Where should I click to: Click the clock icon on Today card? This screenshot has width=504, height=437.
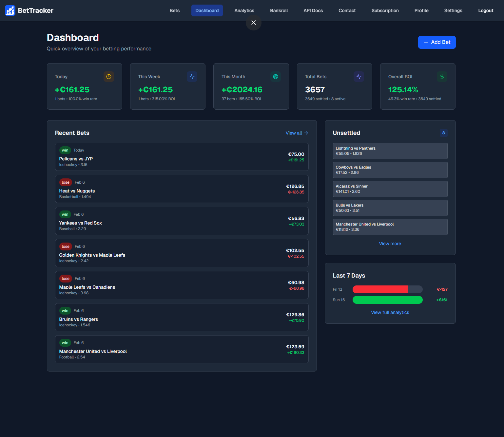[109, 77]
